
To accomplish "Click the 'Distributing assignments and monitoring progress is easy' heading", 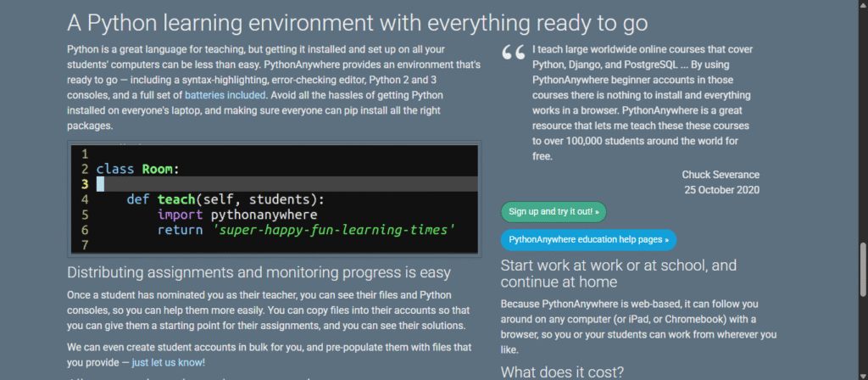I will click(259, 272).
